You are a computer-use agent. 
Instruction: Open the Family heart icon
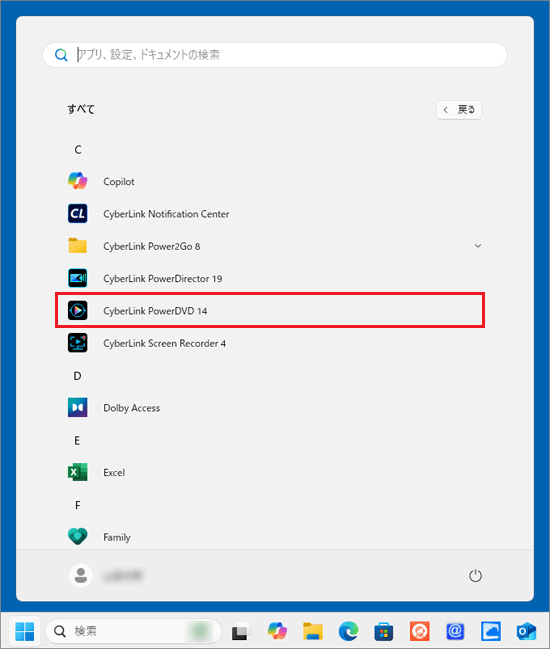[x=77, y=537]
